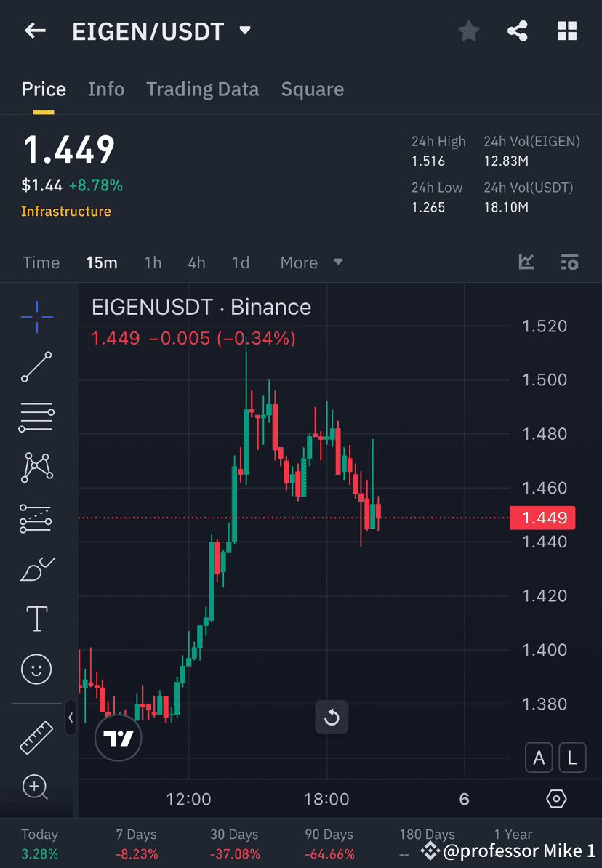The height and width of the screenshot is (868, 602).
Task: Open the emoji sticker tool
Action: click(x=36, y=669)
